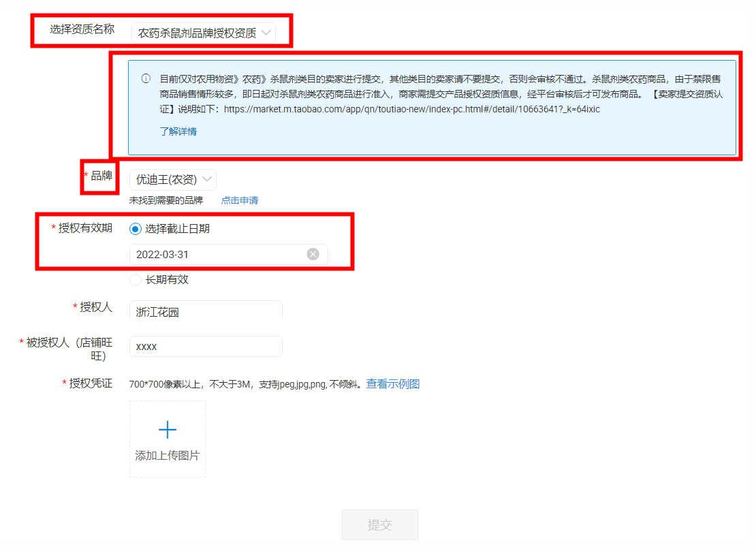The height and width of the screenshot is (551, 756).
Task: Click the 被授权人（店铺旺旺）label
Action: coord(69,349)
